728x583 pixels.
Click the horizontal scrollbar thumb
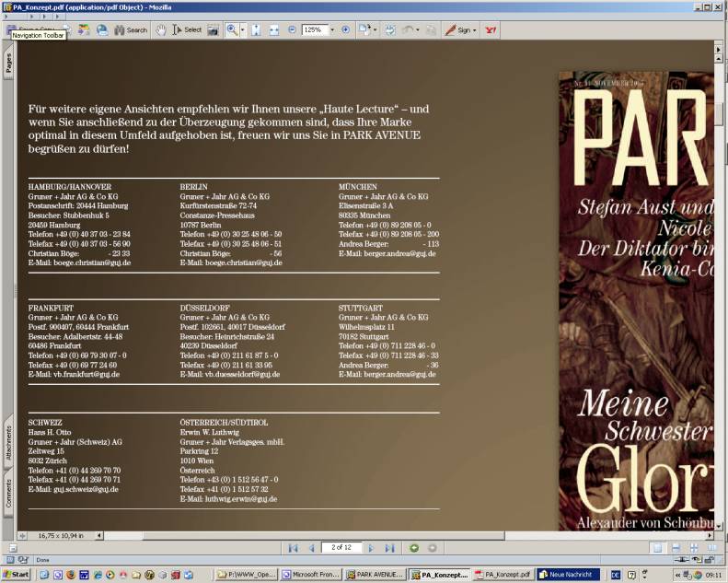point(324,536)
